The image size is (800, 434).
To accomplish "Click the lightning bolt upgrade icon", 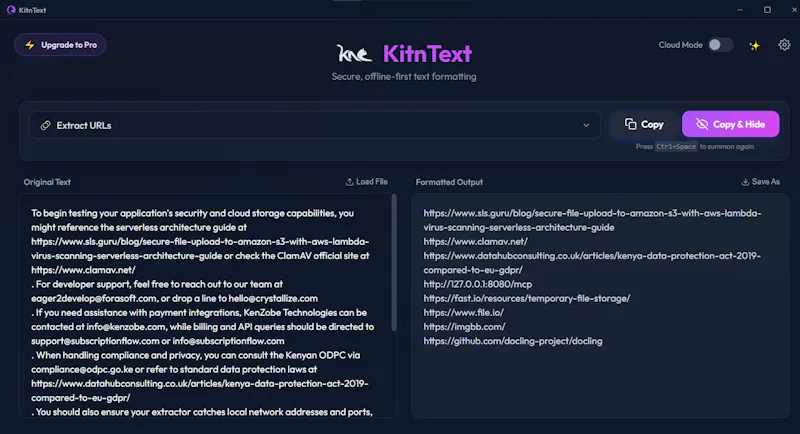I will [30, 45].
